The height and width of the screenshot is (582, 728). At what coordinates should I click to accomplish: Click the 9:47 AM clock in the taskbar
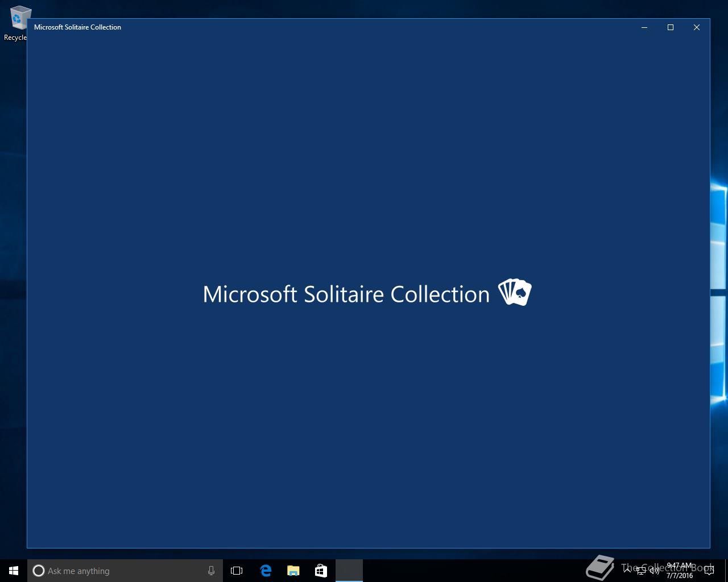click(x=680, y=571)
